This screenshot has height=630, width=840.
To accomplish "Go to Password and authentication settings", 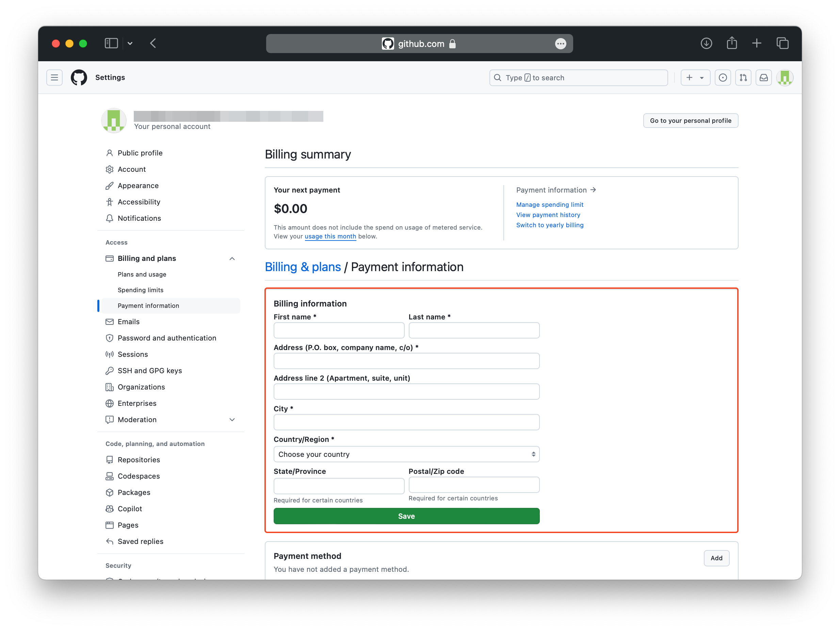I will click(x=167, y=338).
